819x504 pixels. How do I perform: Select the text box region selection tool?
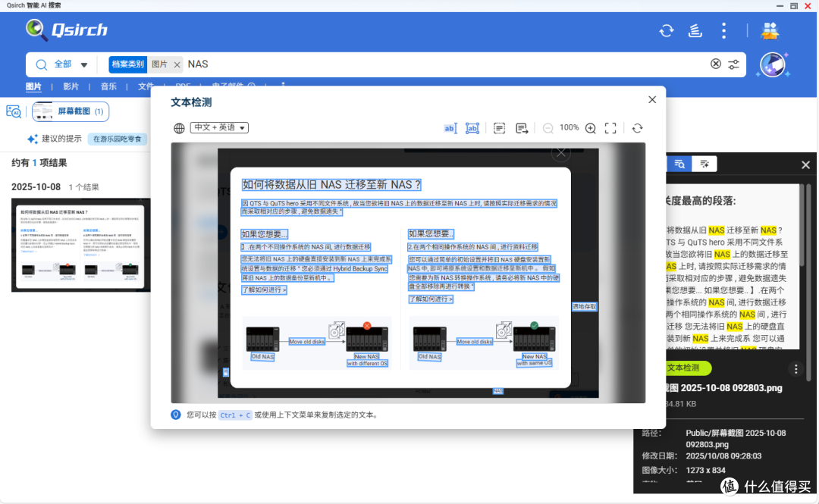[x=472, y=128]
